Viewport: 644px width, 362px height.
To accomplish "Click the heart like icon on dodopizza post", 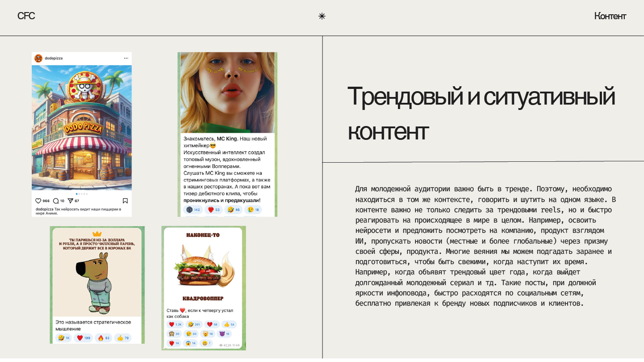I will coord(38,201).
